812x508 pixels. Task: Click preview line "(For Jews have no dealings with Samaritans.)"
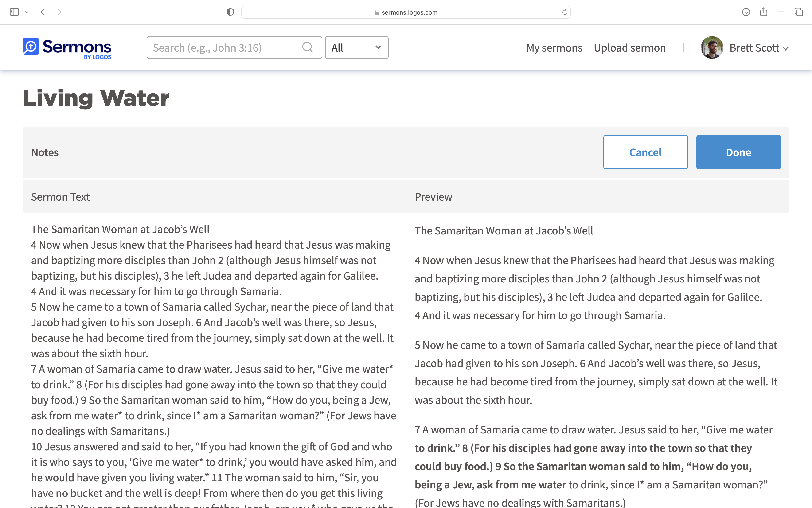(x=520, y=503)
